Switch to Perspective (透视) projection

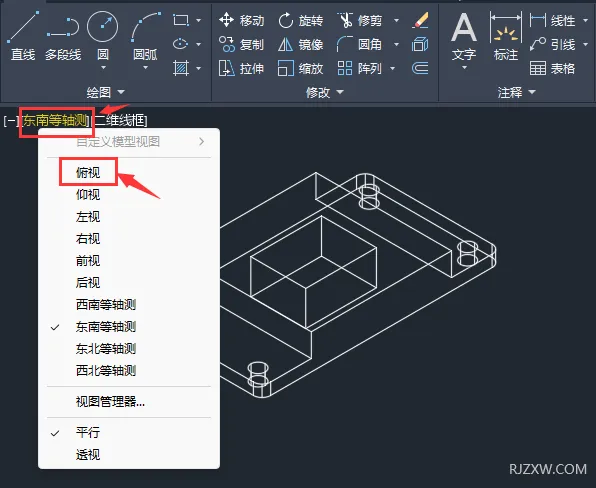(x=129, y=455)
